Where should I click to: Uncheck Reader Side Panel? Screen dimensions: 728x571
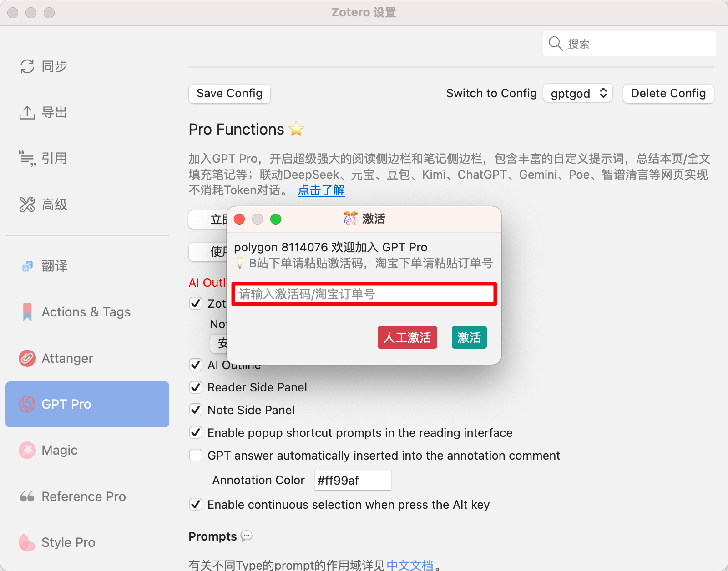[196, 387]
